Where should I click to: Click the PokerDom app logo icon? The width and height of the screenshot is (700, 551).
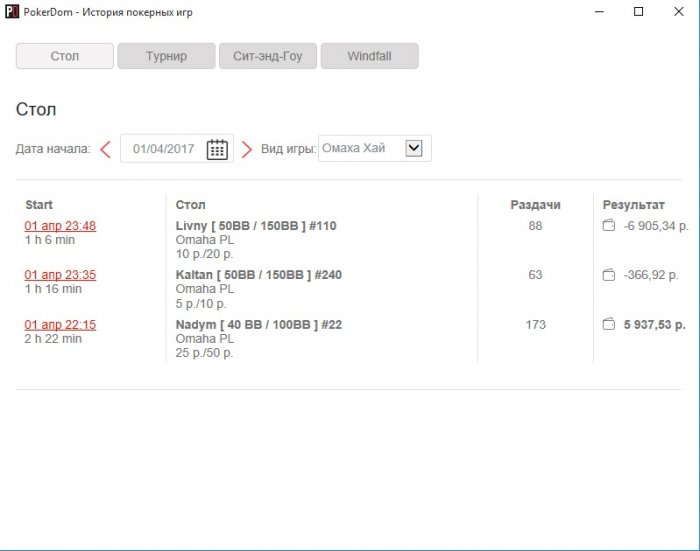(12, 12)
